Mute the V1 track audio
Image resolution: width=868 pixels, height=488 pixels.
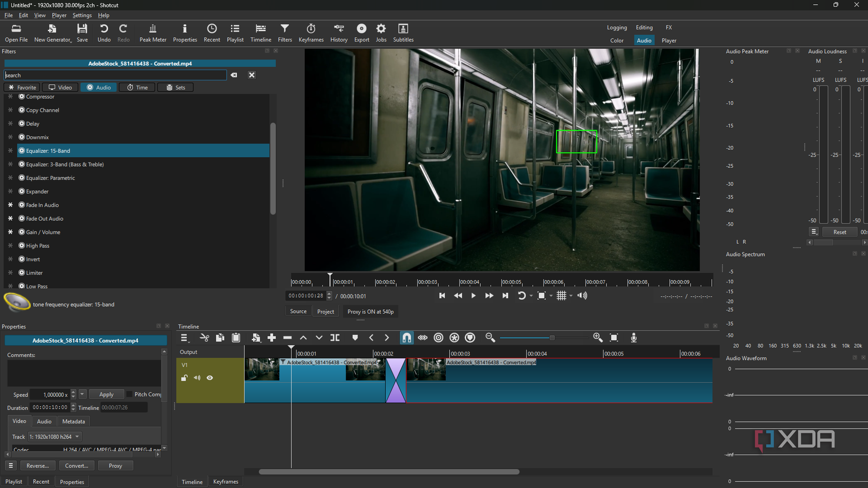pos(197,378)
